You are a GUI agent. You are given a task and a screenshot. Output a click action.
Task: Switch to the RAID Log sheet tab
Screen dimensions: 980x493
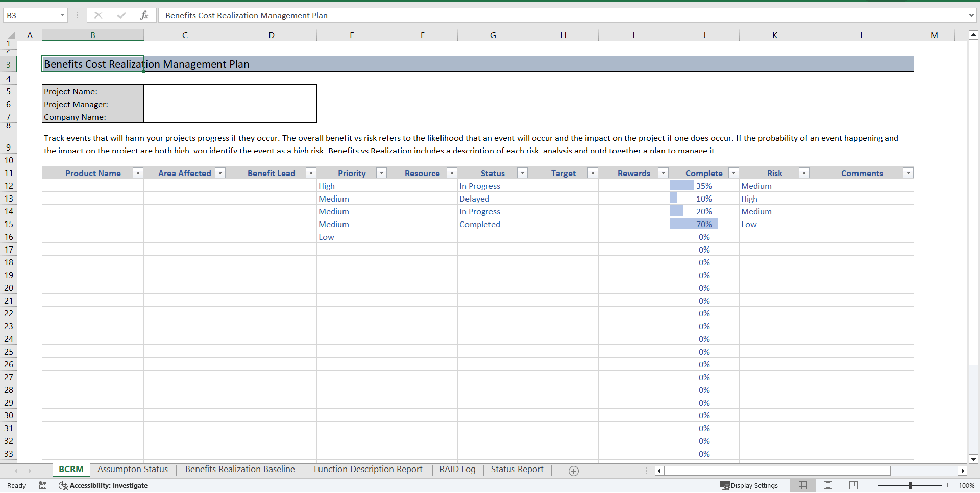(457, 470)
